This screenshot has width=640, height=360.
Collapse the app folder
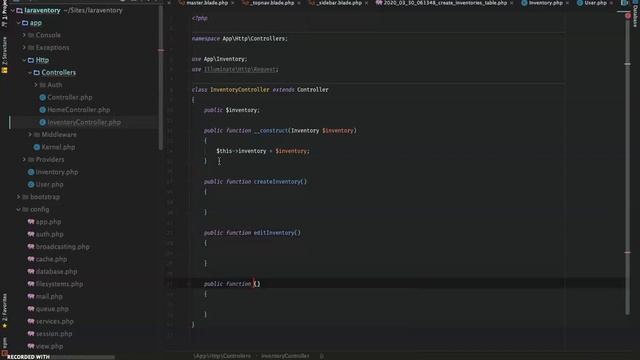18,23
